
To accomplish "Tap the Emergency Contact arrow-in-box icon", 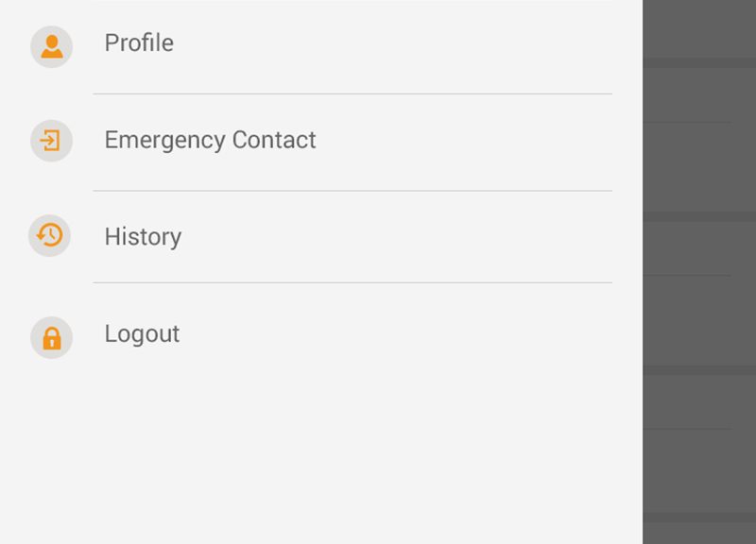I will point(50,141).
